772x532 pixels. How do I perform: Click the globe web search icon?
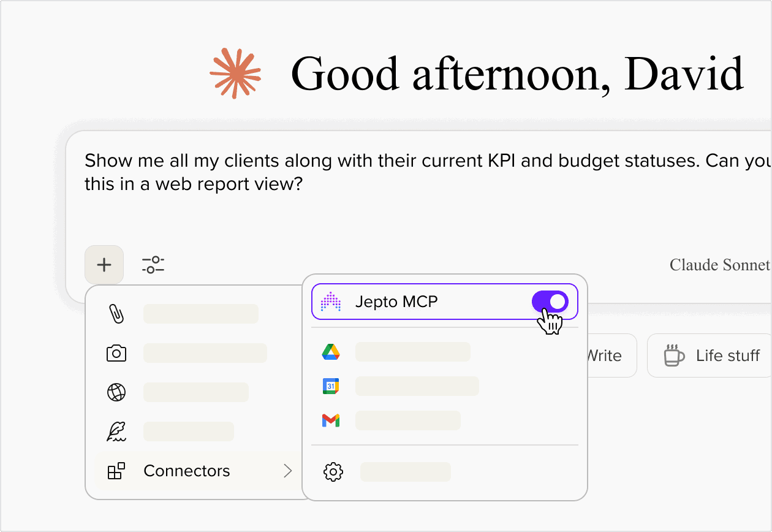[116, 392]
